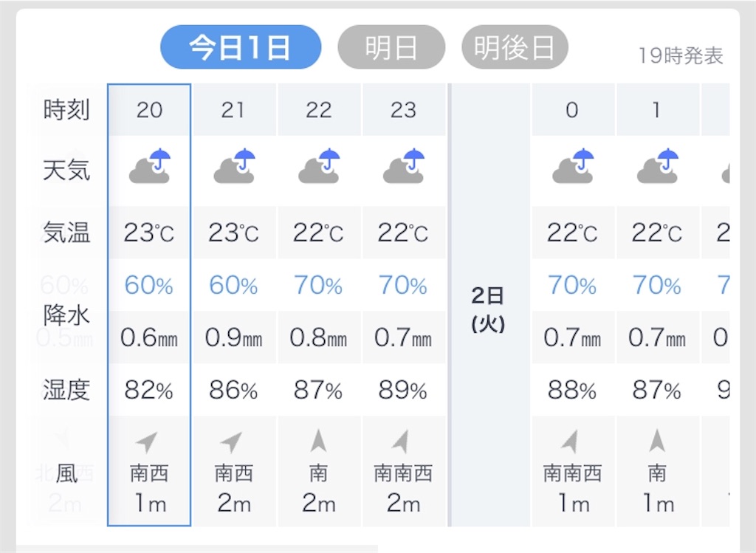Click the weather icon for 23:00
The height and width of the screenshot is (553, 756).
404,166
